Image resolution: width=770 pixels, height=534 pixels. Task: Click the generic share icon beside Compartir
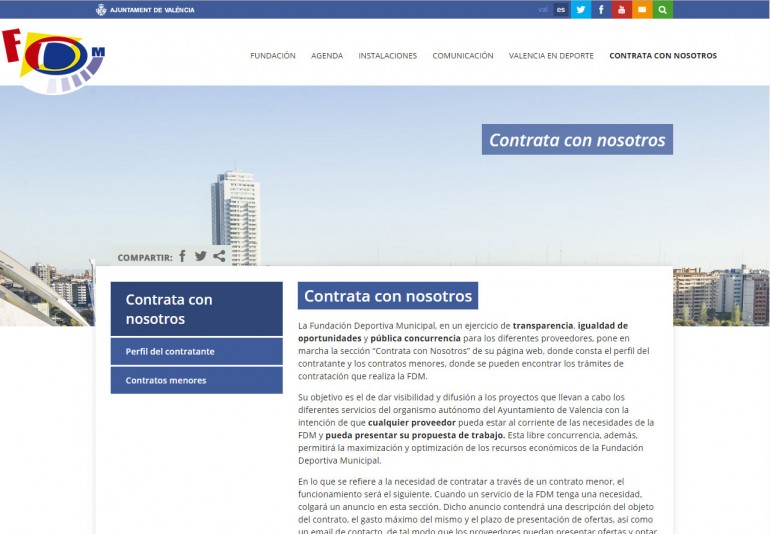tap(219, 256)
